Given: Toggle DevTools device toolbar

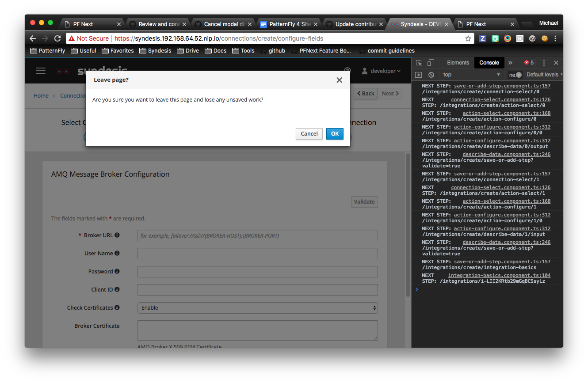Looking at the screenshot, I should [431, 63].
